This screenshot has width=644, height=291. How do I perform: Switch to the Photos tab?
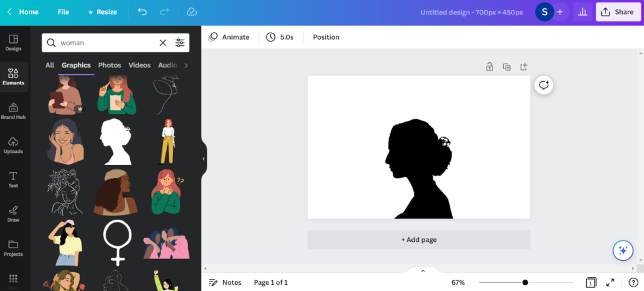[x=109, y=65]
